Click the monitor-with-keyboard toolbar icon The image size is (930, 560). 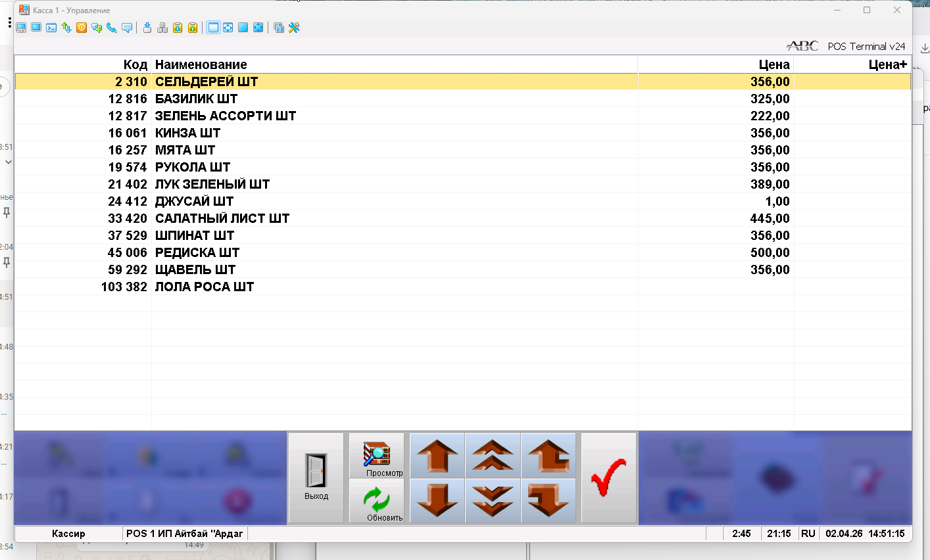[x=21, y=28]
